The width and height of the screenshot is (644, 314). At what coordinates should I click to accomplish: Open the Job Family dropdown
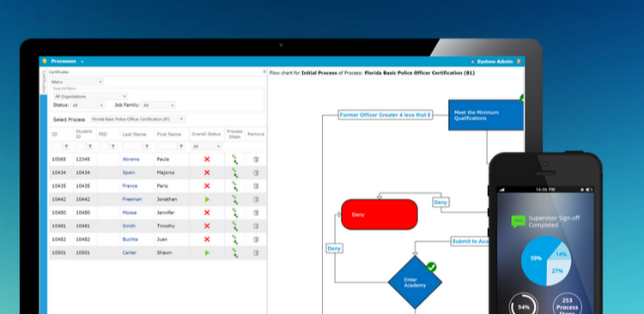(x=159, y=106)
